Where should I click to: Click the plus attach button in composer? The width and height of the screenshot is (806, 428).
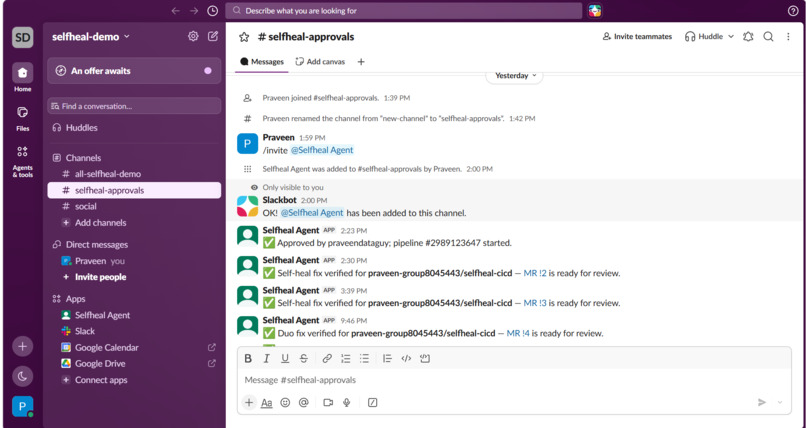249,402
